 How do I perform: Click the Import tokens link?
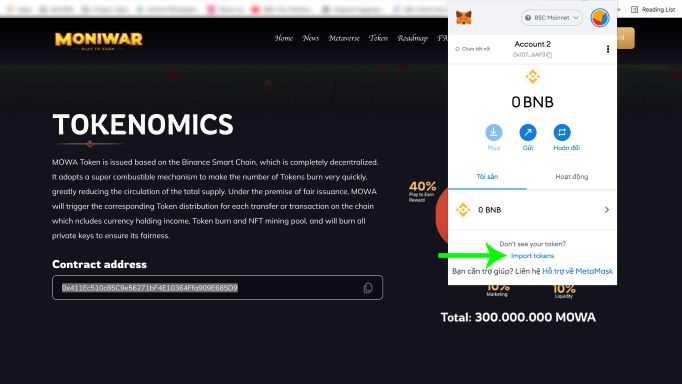[x=532, y=256]
